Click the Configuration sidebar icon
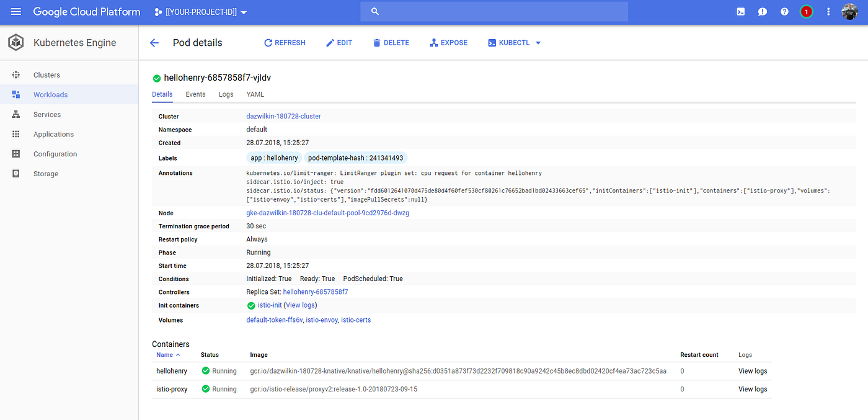The height and width of the screenshot is (420, 868). point(16,154)
